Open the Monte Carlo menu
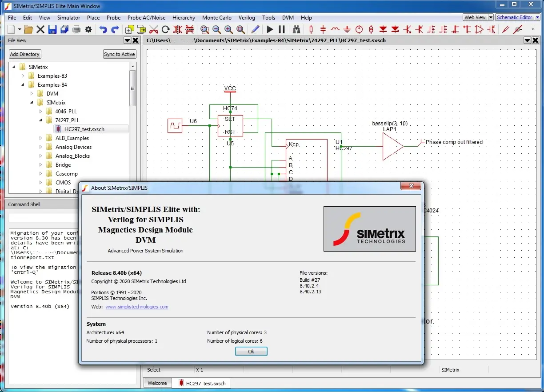 click(216, 18)
